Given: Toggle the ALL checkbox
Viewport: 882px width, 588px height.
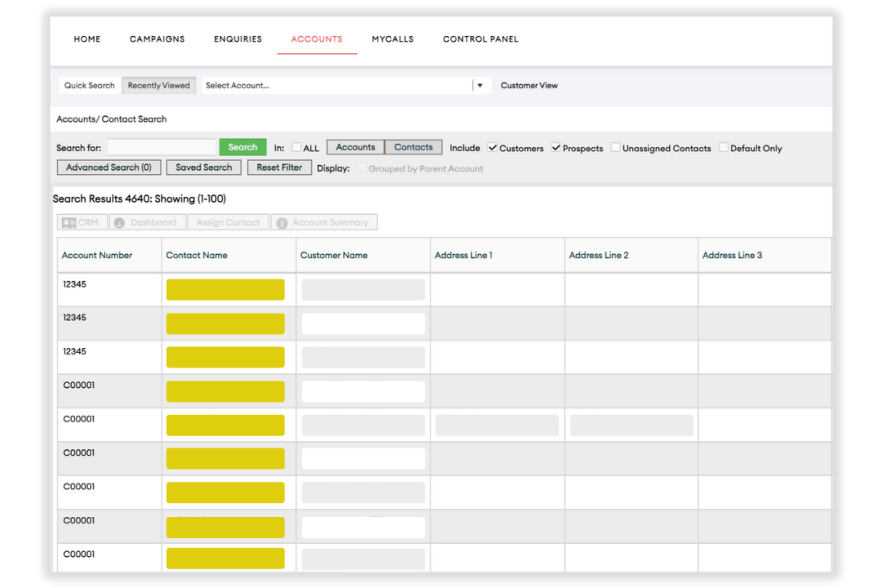Looking at the screenshot, I should click(x=296, y=148).
